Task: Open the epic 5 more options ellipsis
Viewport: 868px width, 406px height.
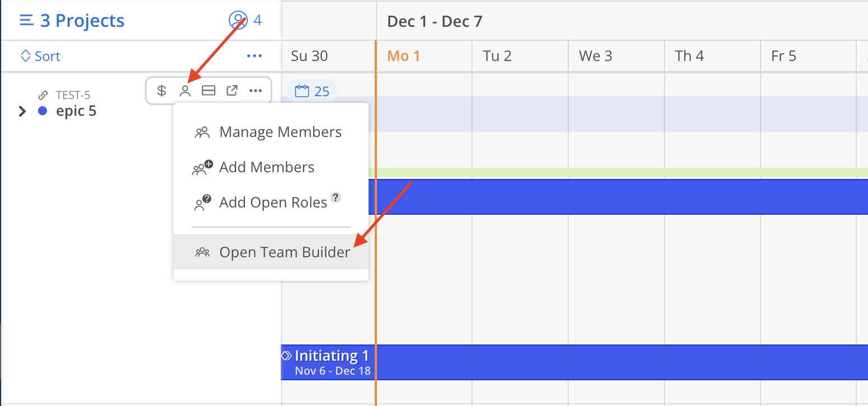Action: (256, 91)
